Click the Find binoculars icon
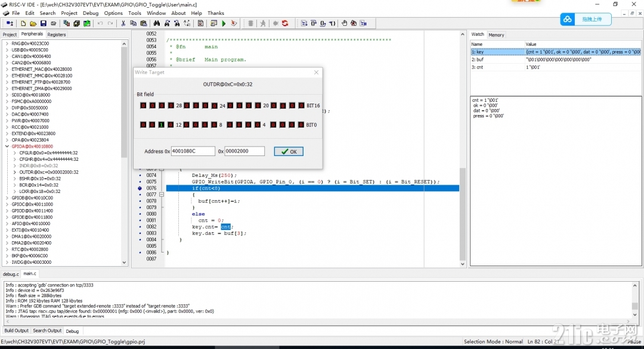 [x=156, y=23]
